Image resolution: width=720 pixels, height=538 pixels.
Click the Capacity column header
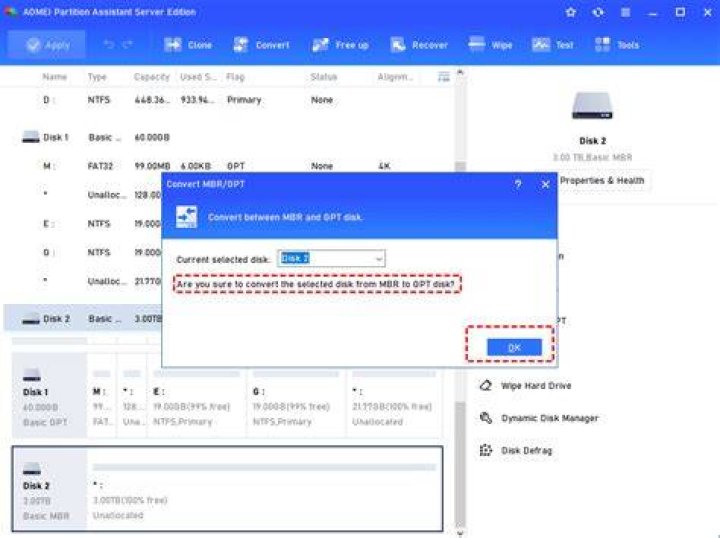tap(152, 77)
